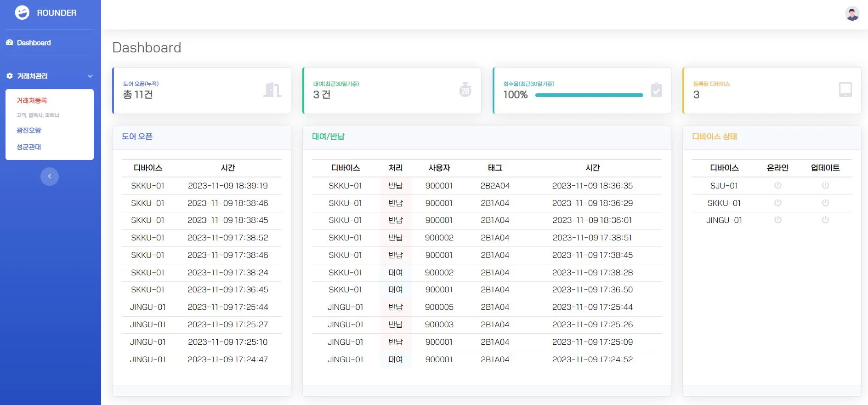Collapse the 거래처관리 menu chevron
868x405 pixels.
pos(90,76)
